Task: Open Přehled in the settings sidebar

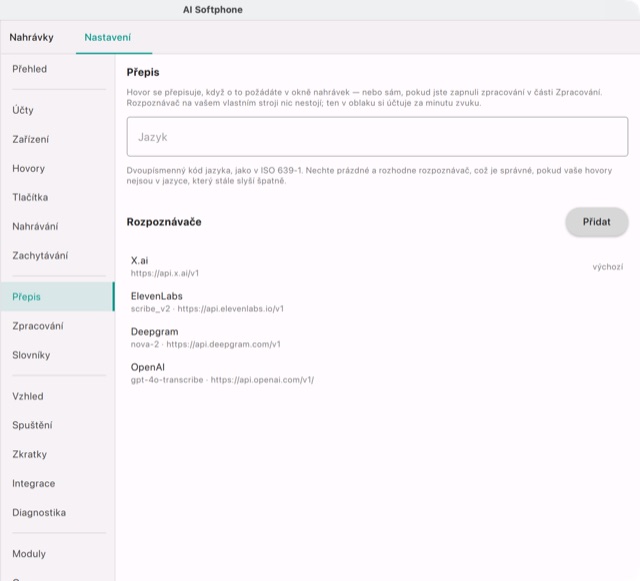Action: point(57,69)
